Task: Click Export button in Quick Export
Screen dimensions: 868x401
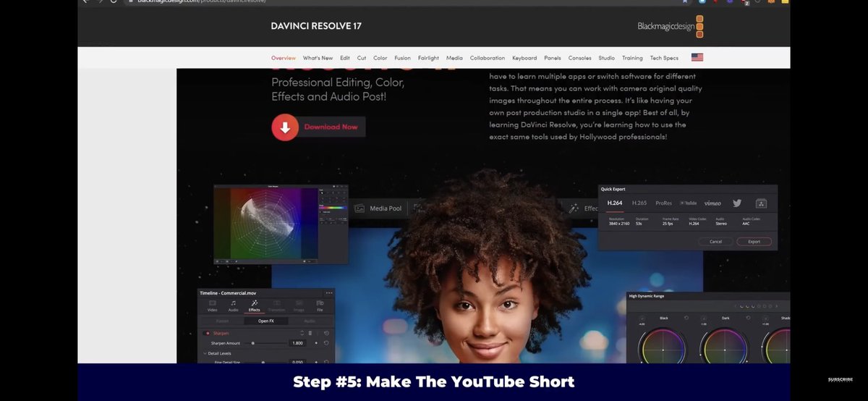Action: click(x=754, y=242)
